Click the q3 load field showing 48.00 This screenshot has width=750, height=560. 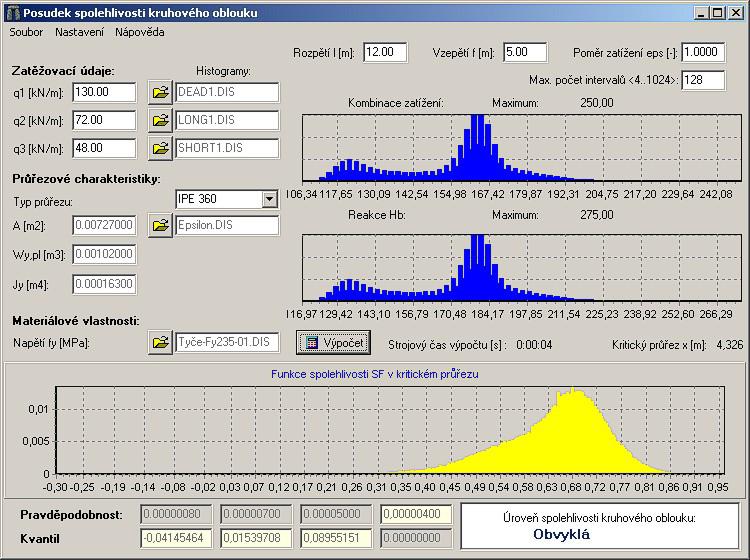coord(104,148)
